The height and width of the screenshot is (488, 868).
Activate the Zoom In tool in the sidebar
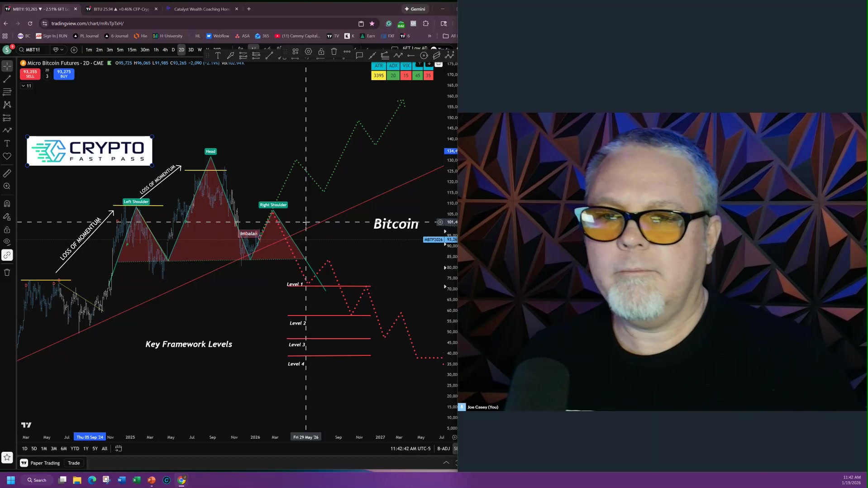pos(7,187)
